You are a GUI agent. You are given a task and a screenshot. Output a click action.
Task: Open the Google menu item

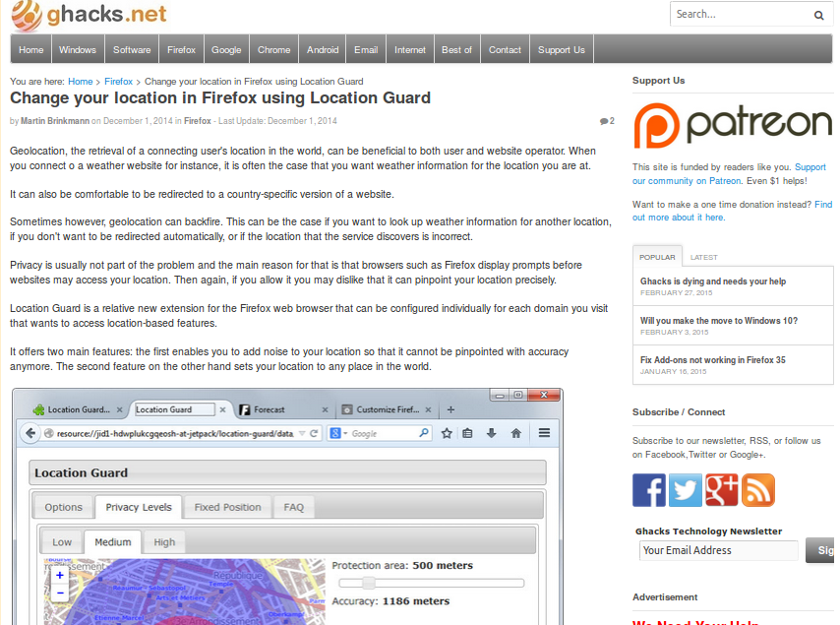coord(226,49)
